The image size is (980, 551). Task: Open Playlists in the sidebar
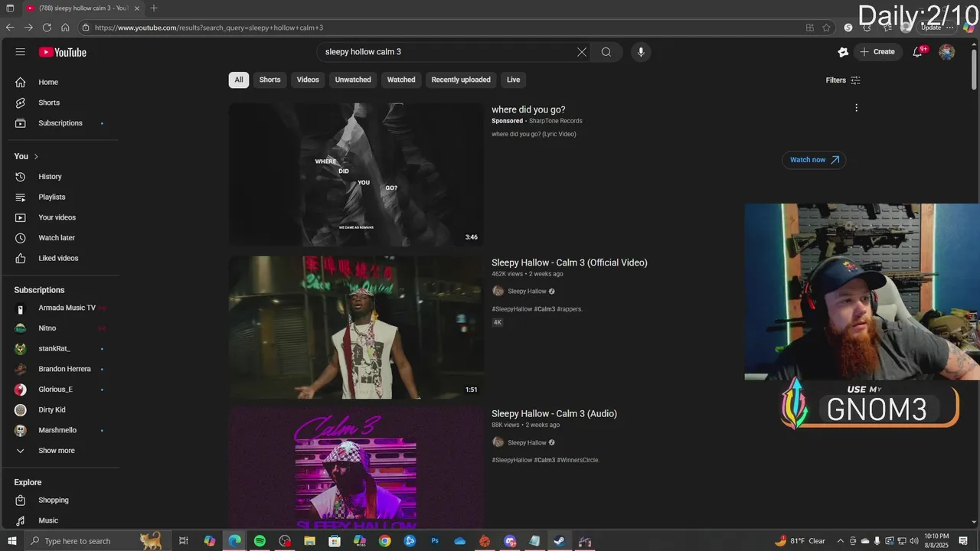click(64, 197)
